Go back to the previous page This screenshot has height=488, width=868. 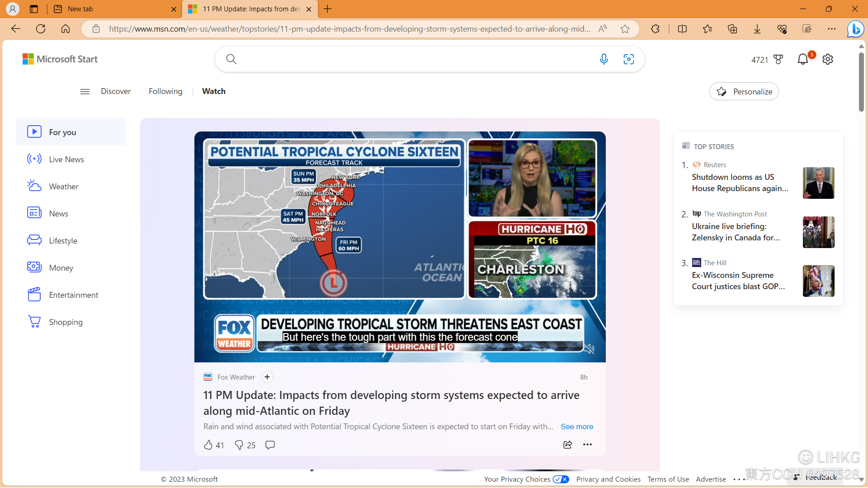point(16,29)
